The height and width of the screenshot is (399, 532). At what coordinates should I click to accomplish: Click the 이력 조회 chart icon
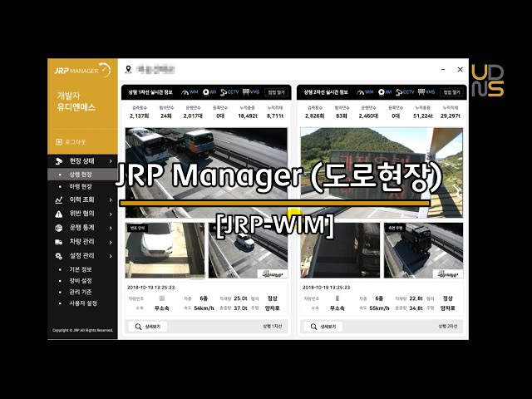click(59, 199)
